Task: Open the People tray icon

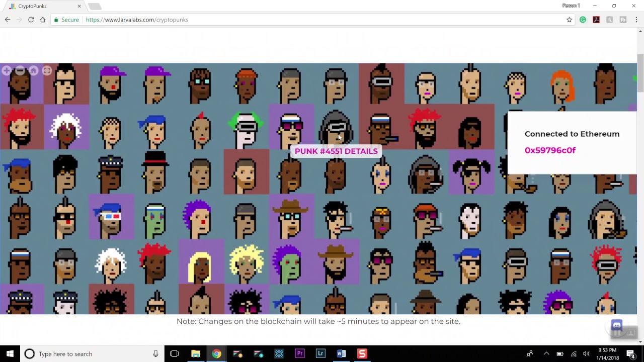Action: pos(529,354)
